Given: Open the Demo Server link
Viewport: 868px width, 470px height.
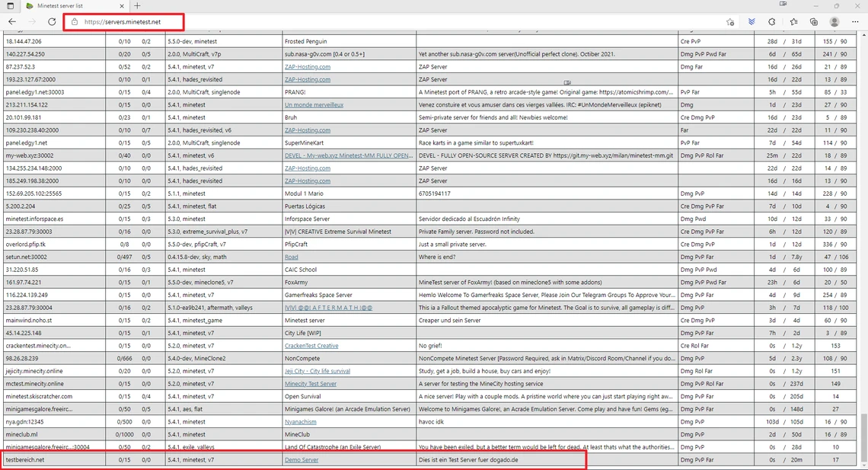Looking at the screenshot, I should coord(302,460).
